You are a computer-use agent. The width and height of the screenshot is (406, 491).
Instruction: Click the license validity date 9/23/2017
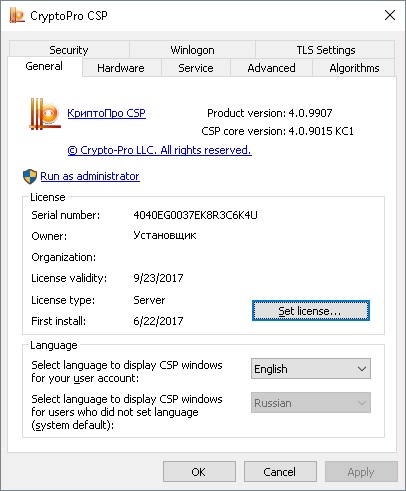click(x=158, y=278)
